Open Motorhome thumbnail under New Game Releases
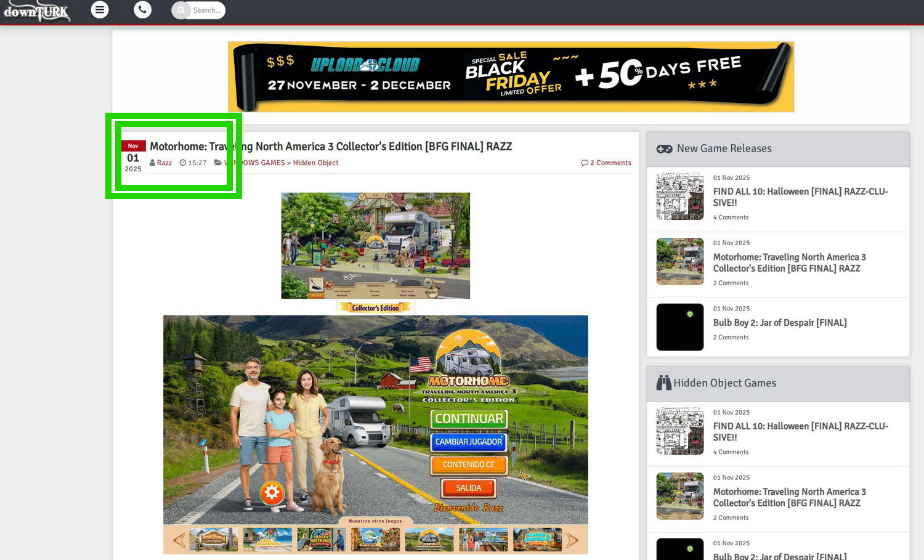Viewport: 924px width, 560px height. (x=680, y=262)
